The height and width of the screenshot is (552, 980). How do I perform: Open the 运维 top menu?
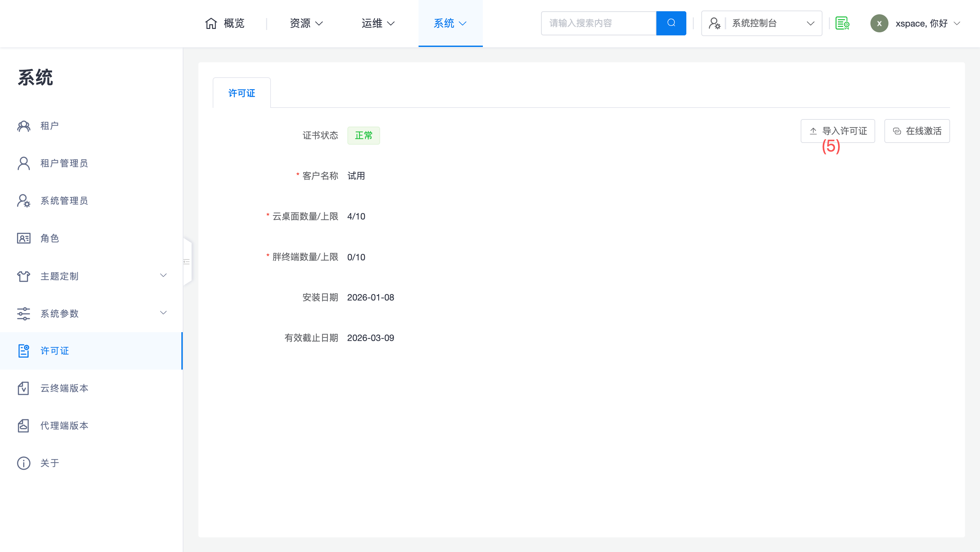(378, 23)
